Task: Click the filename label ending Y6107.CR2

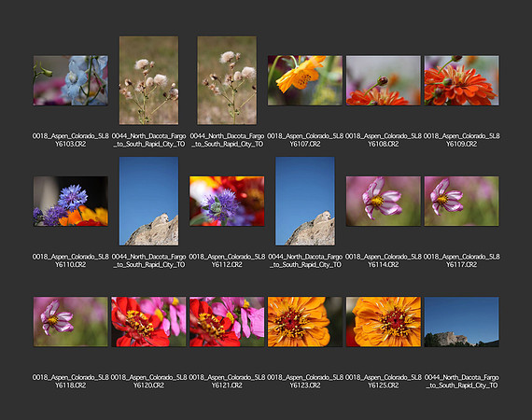Action: coord(305,140)
